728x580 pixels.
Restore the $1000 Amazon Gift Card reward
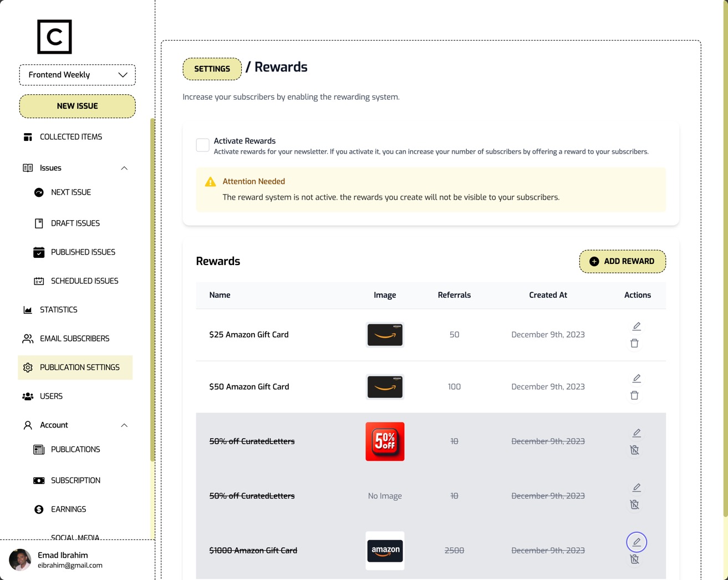tap(634, 559)
